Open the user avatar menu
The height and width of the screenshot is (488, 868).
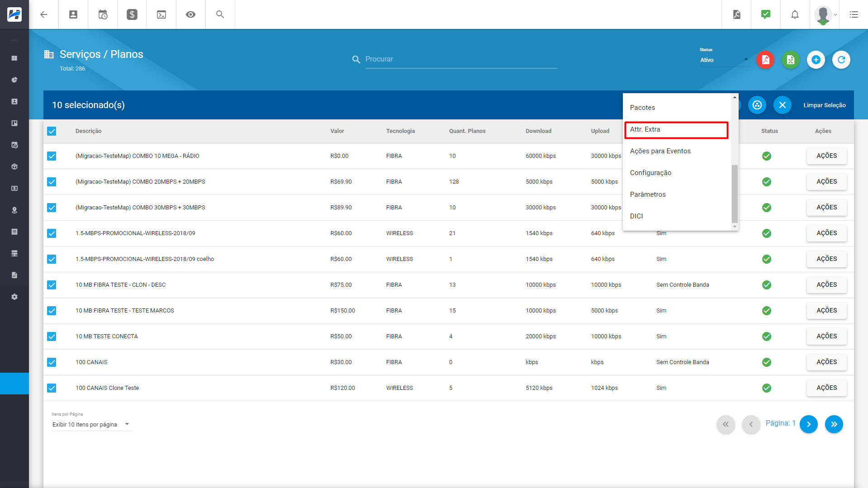coord(825,14)
